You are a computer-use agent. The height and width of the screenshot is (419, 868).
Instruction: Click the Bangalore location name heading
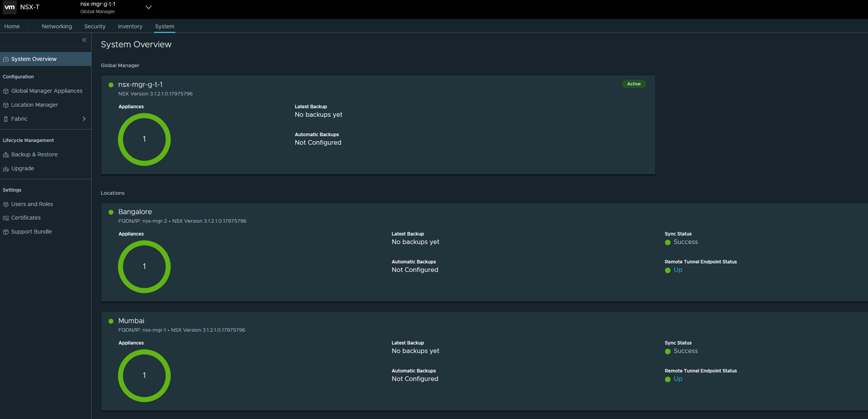click(x=135, y=212)
